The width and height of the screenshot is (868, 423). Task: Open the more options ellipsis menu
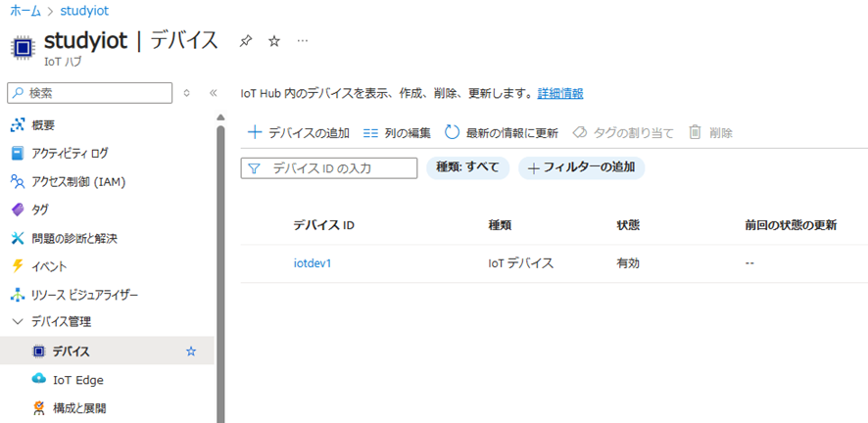(303, 41)
